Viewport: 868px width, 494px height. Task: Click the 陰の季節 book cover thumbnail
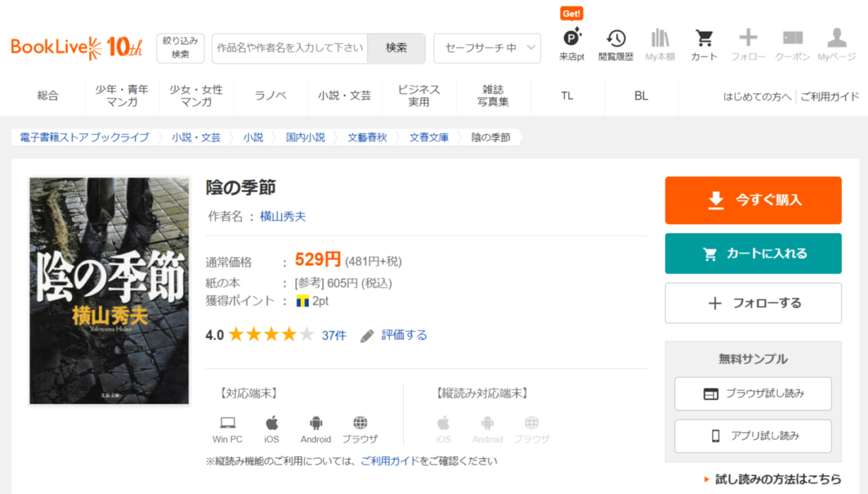109,291
